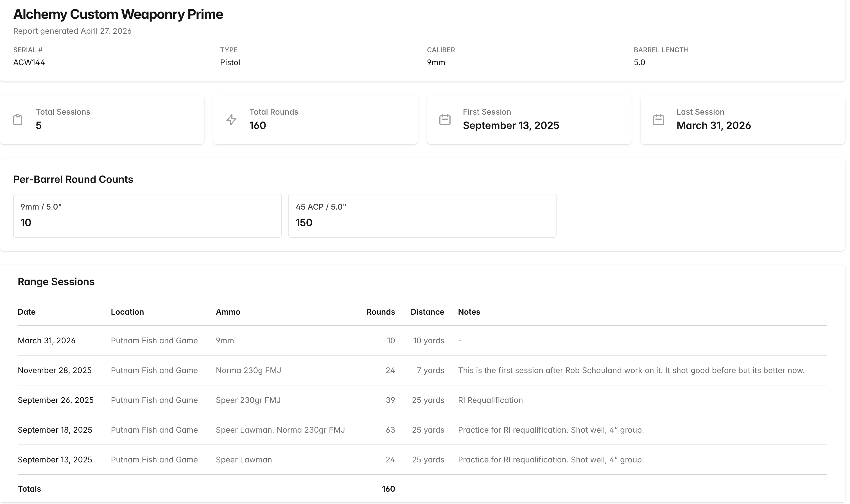Click the 7 yards distance cell
The image size is (850, 504).
tap(430, 370)
